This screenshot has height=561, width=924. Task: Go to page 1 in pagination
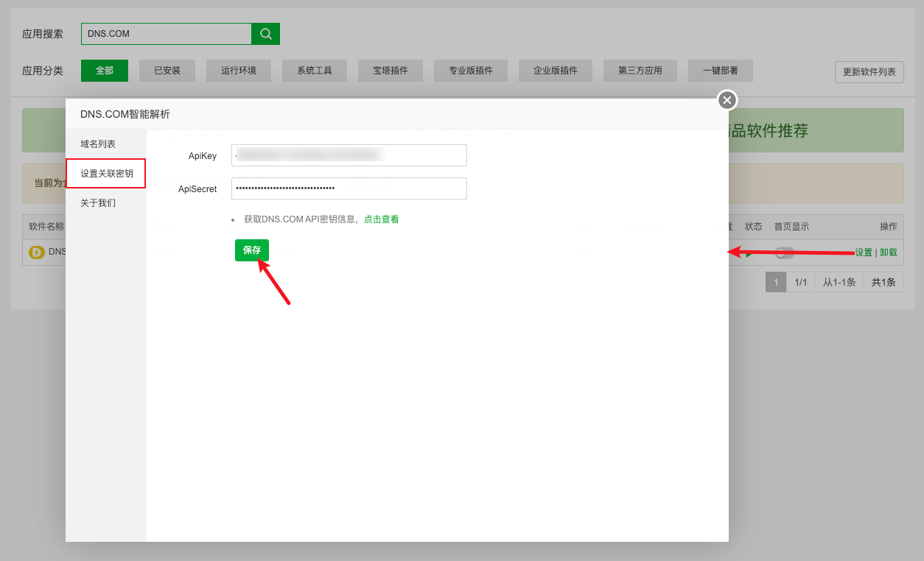pos(776,282)
